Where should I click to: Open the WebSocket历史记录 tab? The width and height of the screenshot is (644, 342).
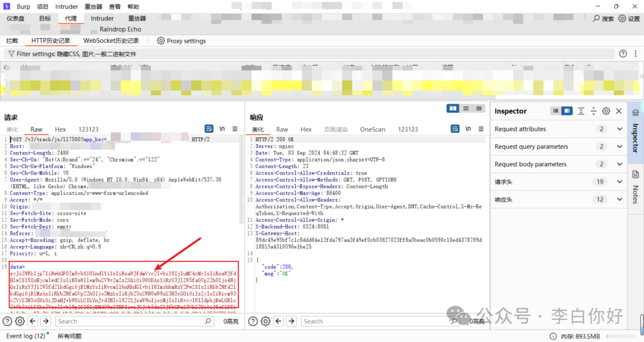point(111,41)
